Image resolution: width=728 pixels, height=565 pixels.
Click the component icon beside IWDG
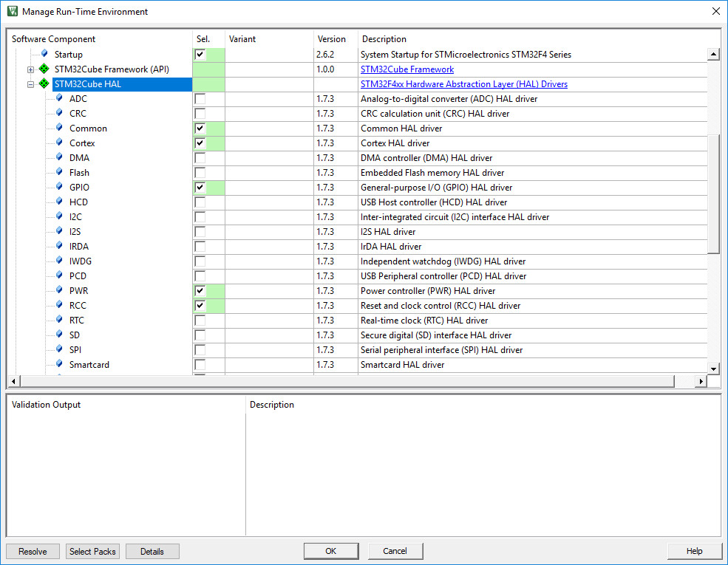pyautogui.click(x=59, y=261)
